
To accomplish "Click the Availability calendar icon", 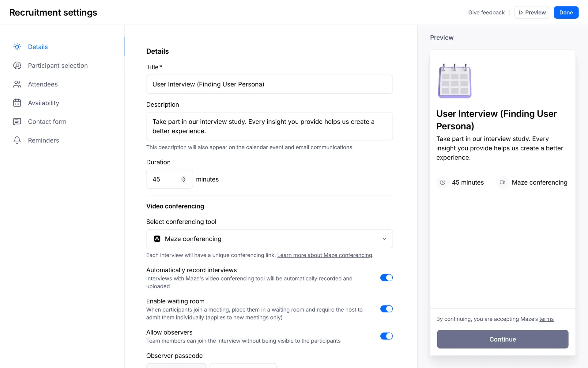I will pyautogui.click(x=17, y=103).
